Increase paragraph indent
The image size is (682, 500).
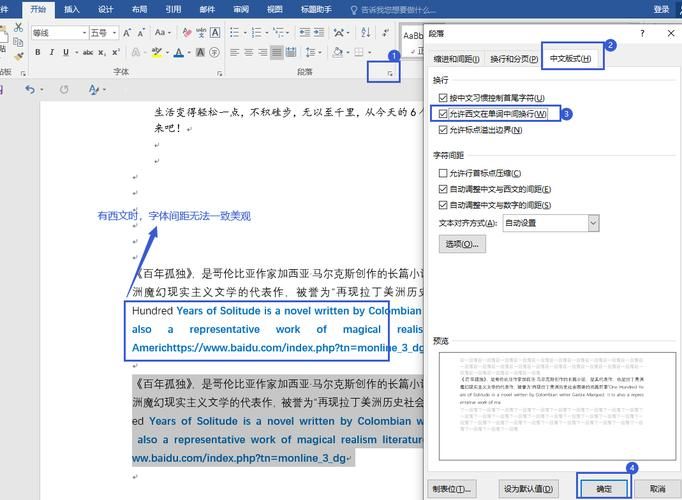pos(319,33)
